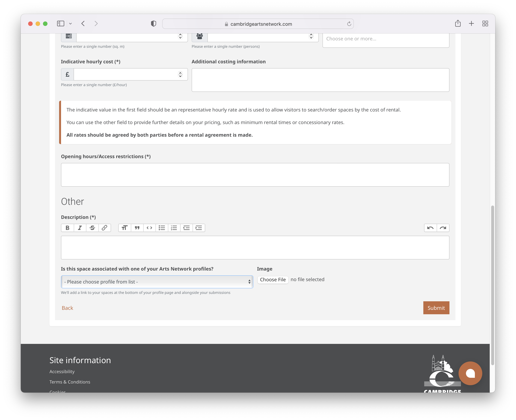Redo edit in description
516x420 pixels.
(x=443, y=228)
